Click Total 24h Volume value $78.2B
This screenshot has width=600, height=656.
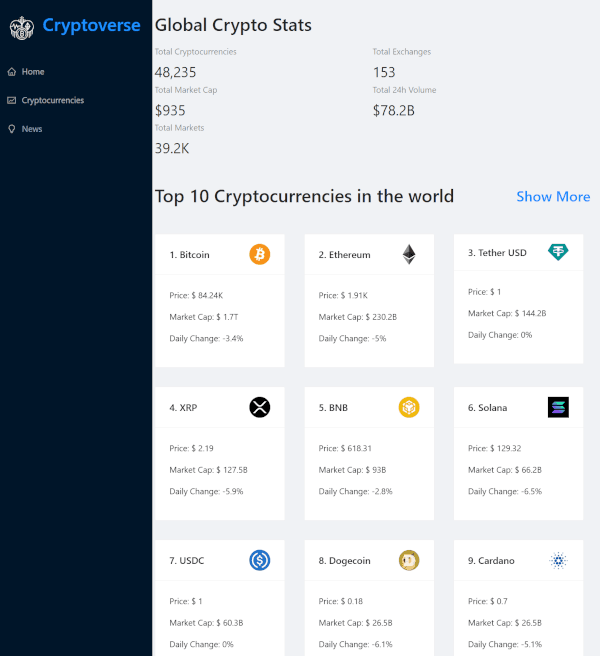click(x=394, y=110)
